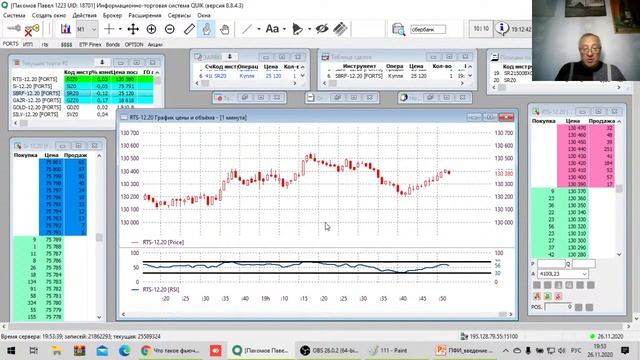The image size is (640, 360).
Task: Click the search field containing сбербанк
Action: [x=428, y=29]
